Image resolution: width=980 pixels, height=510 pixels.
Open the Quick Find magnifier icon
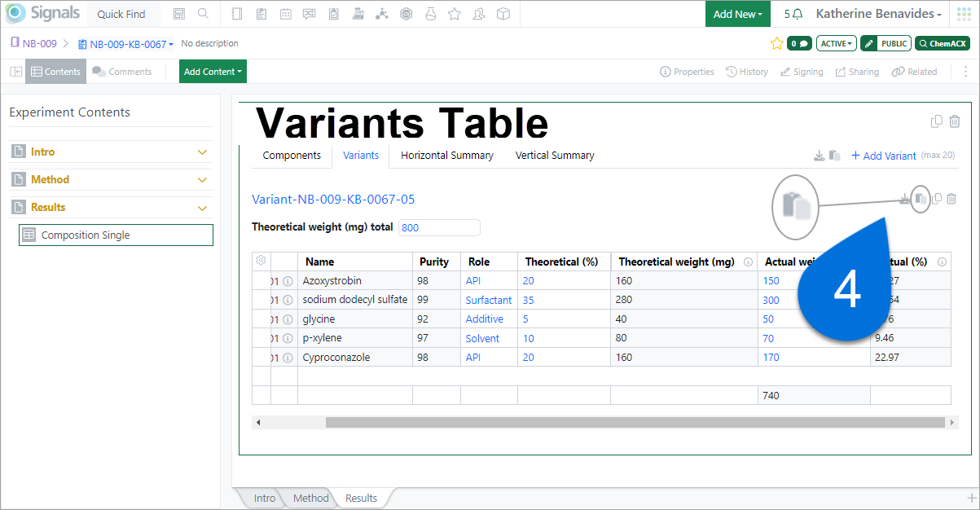point(203,13)
